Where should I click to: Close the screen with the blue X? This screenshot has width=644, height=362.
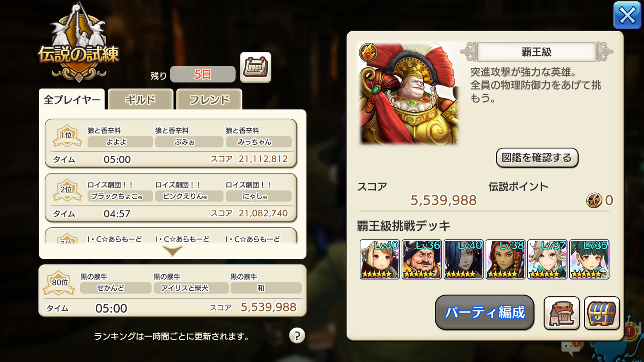click(x=627, y=15)
